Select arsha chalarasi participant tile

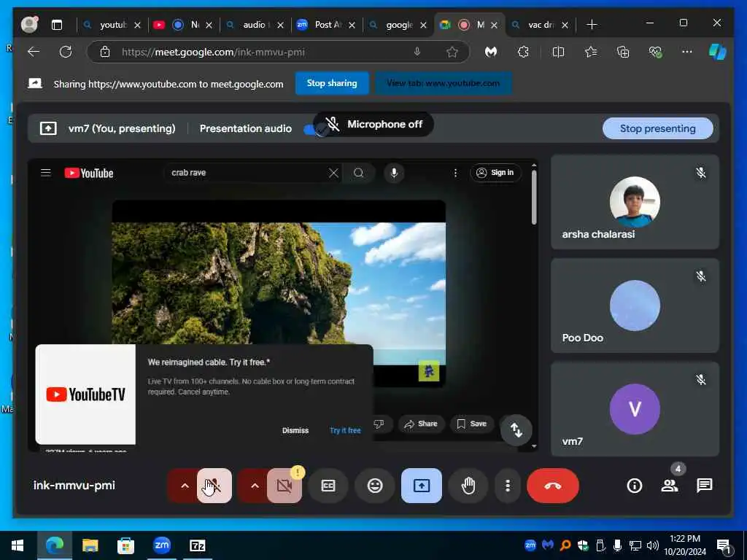tap(635, 202)
